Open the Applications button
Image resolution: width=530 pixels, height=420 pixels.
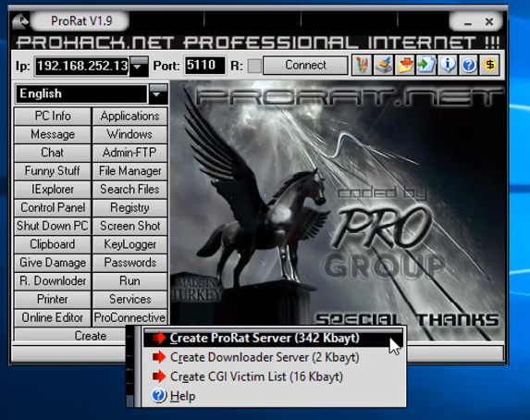129,116
